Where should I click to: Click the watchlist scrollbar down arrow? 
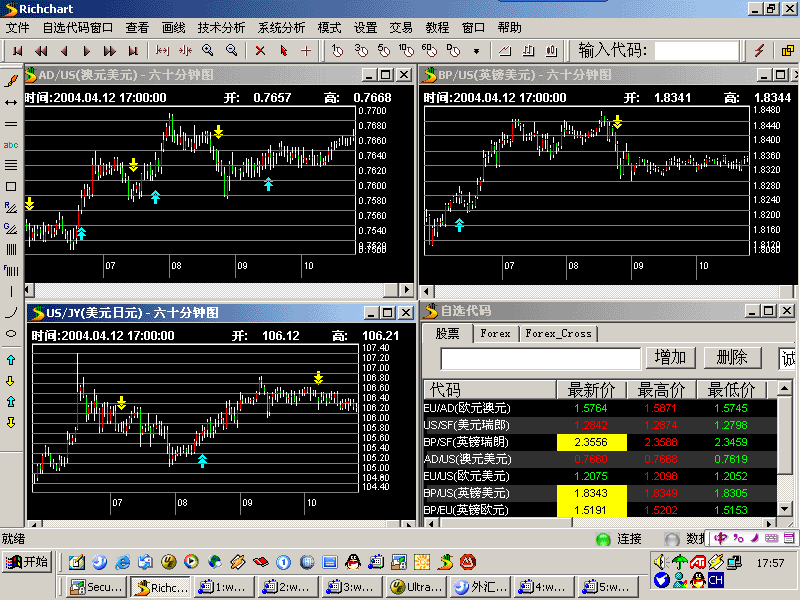click(x=784, y=509)
